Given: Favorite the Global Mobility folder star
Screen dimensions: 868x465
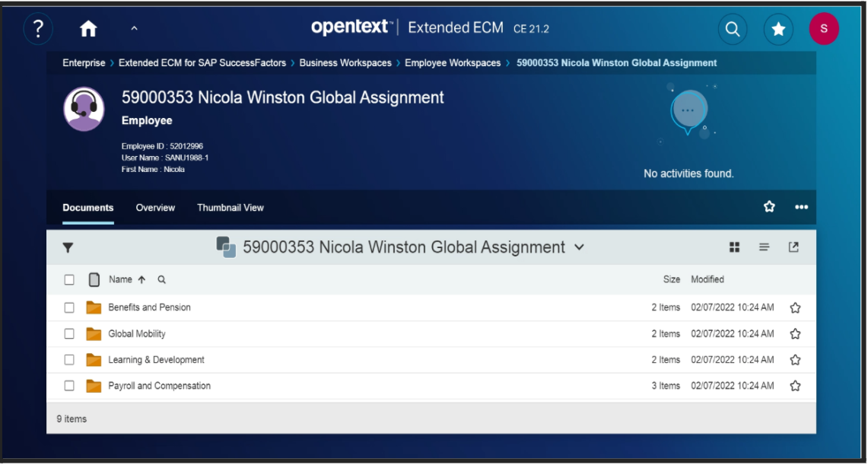Looking at the screenshot, I should pos(795,334).
